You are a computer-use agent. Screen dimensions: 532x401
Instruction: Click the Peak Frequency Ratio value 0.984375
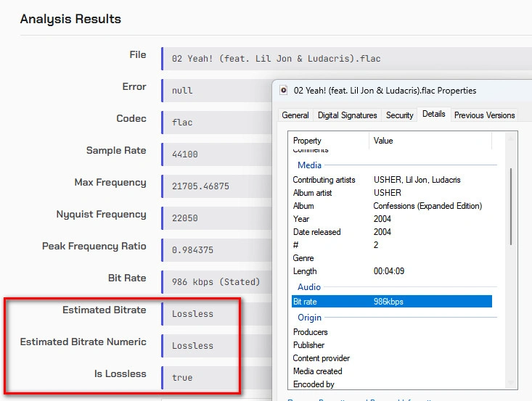[x=193, y=250]
